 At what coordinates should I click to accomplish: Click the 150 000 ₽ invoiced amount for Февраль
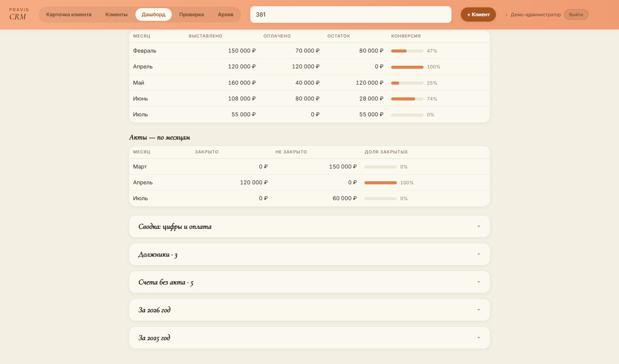pos(242,51)
